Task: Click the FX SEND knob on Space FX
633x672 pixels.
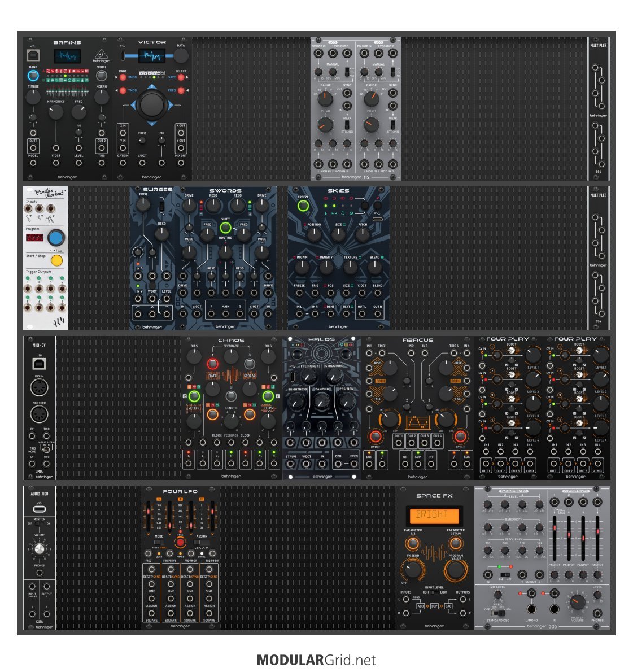Action: (413, 569)
